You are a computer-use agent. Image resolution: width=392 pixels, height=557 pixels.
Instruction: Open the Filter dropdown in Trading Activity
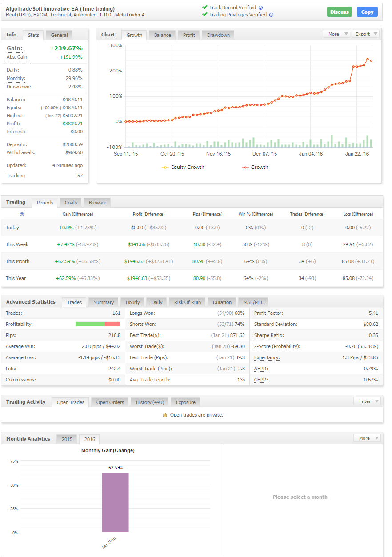coord(367,401)
